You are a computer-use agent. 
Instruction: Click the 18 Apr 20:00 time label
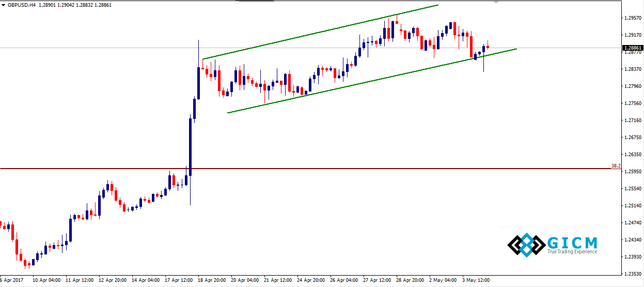pos(212,280)
